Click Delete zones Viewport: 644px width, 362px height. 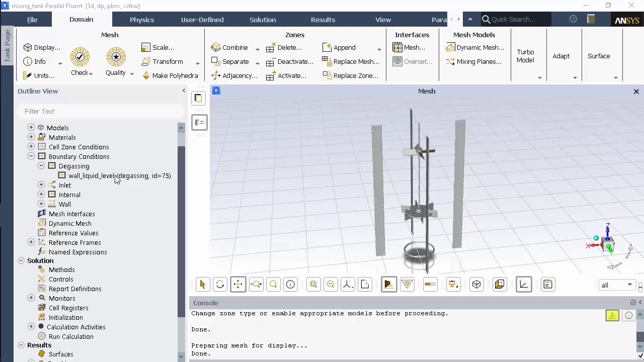click(x=284, y=47)
